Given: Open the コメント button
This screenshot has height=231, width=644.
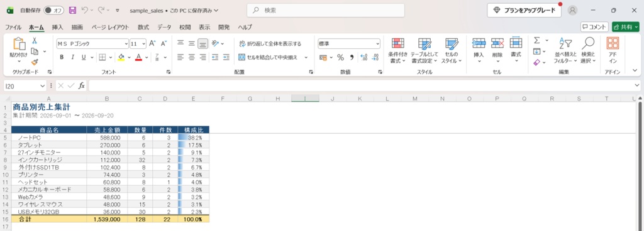Looking at the screenshot, I should coord(594,26).
